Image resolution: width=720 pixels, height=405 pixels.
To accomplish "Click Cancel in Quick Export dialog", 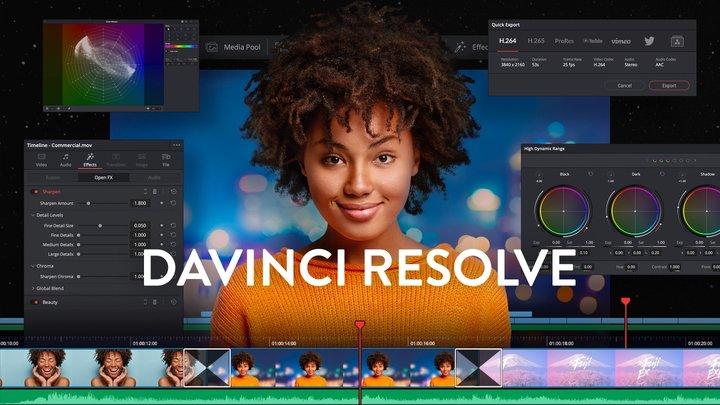I will [625, 85].
